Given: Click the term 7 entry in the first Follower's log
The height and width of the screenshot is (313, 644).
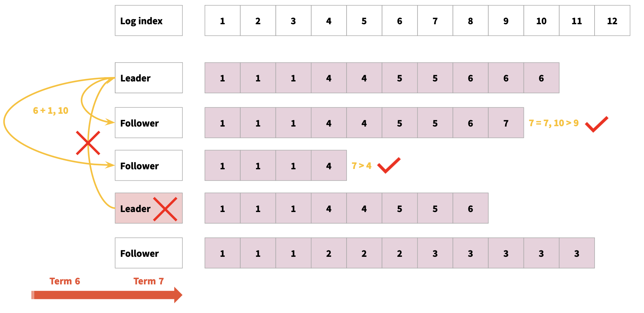Looking at the screenshot, I should click(x=505, y=123).
